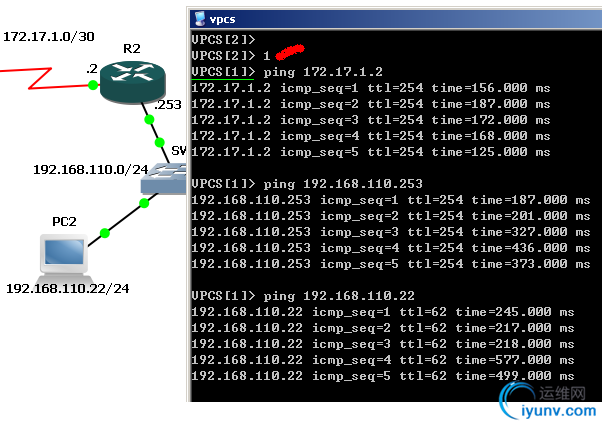Click the 'ping 192.168.110.253' command line
Viewport: 602px width, 427px height.
tap(307, 184)
